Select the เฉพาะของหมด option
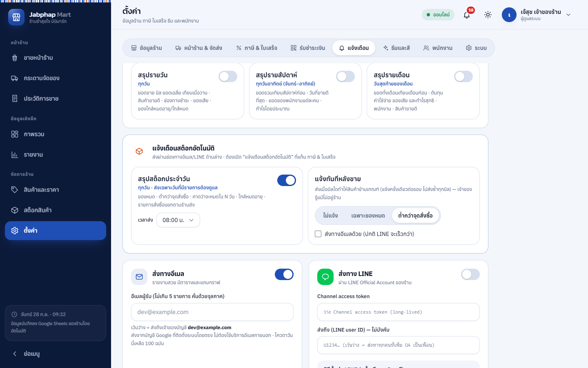 [x=368, y=215]
